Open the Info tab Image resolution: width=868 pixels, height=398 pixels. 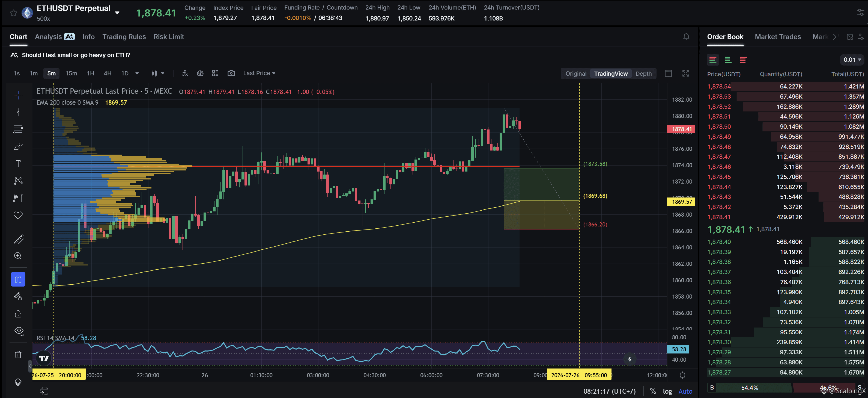tap(89, 37)
